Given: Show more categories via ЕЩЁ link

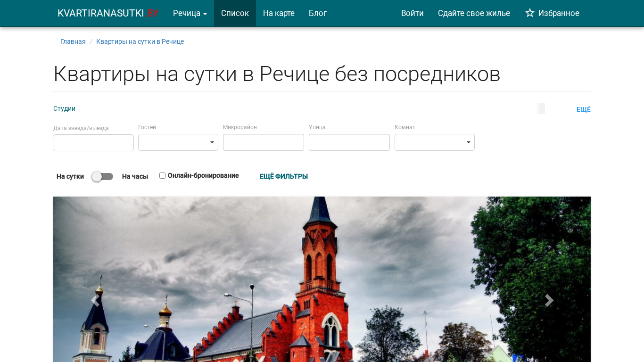Looking at the screenshot, I should pos(584,109).
